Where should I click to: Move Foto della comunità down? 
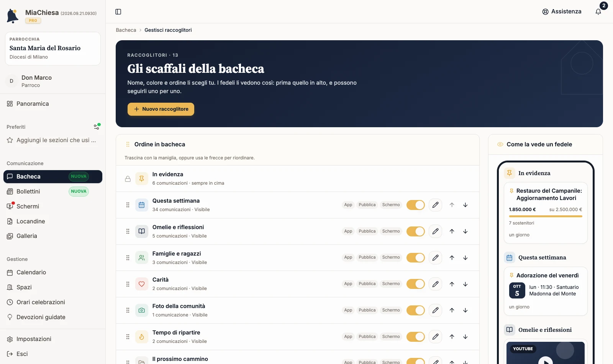coord(465,310)
